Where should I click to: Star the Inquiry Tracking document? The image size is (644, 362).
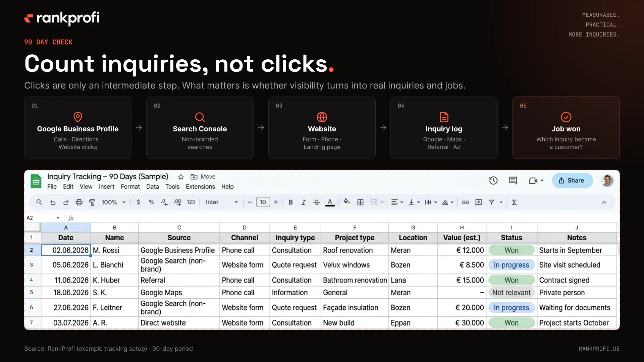pyautogui.click(x=181, y=177)
